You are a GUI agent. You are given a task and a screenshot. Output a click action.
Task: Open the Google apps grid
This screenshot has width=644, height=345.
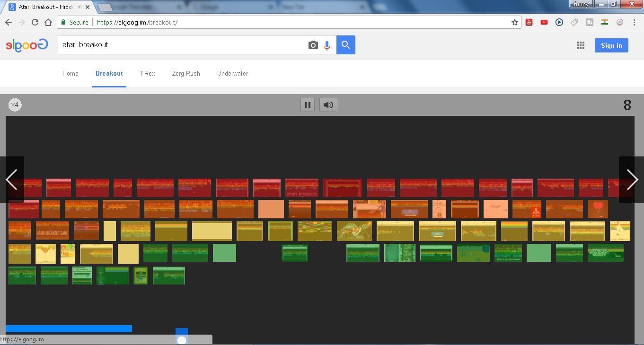click(x=581, y=45)
